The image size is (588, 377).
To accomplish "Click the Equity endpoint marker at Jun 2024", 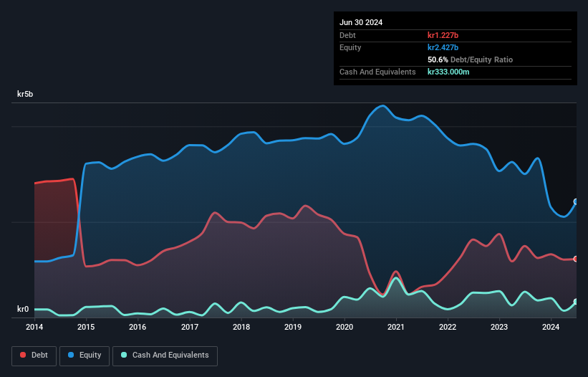I will click(576, 202).
